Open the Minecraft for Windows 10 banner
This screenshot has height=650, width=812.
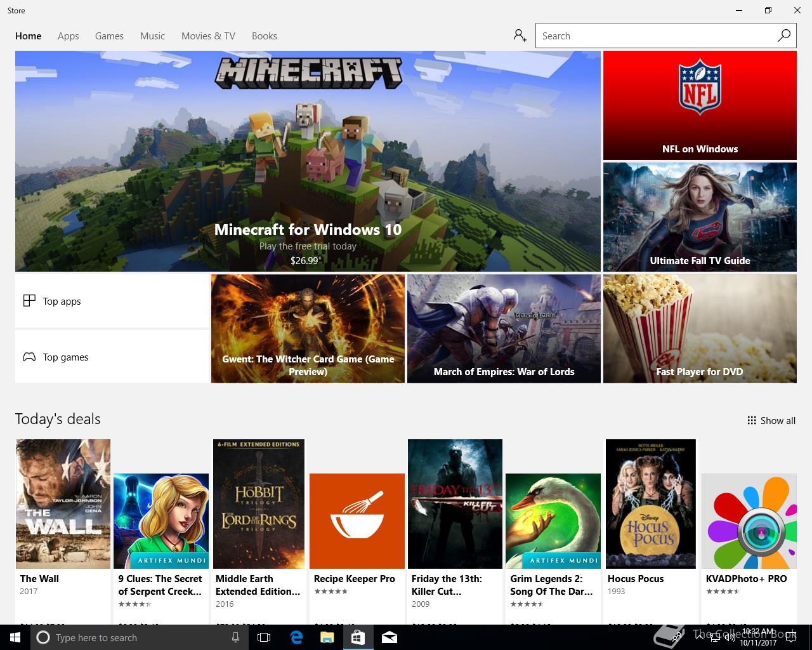tap(308, 161)
